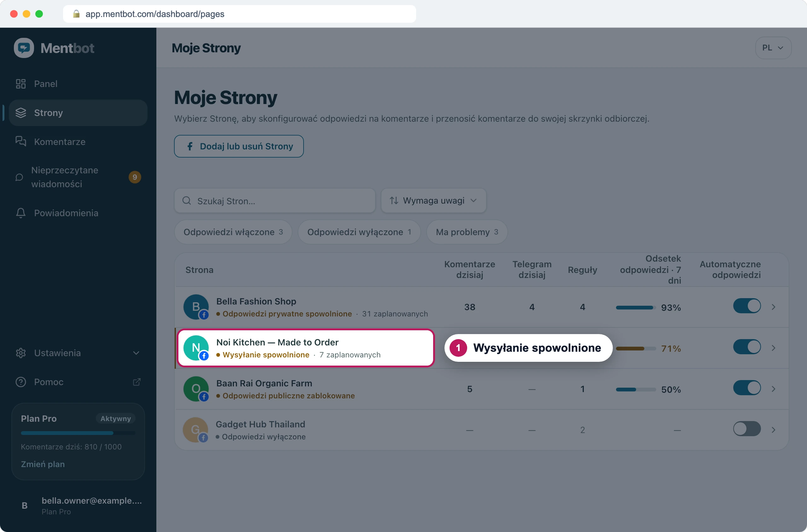This screenshot has height=532, width=807.
Task: Open Panel via its grid icon
Action: click(21, 84)
